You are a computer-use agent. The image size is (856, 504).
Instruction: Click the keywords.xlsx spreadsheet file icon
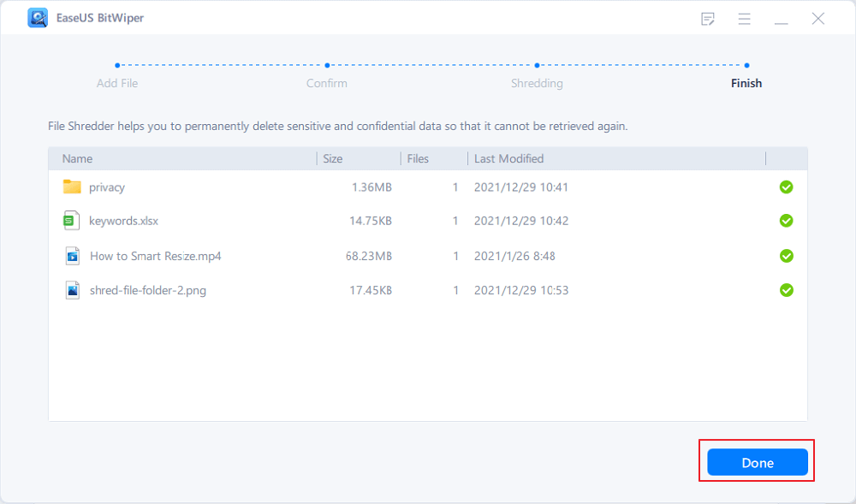coord(72,221)
